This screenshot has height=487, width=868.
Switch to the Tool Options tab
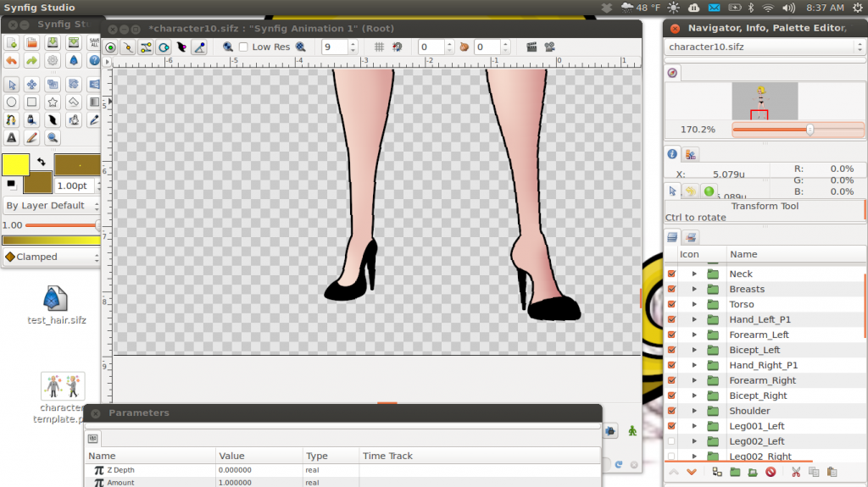[x=672, y=191]
